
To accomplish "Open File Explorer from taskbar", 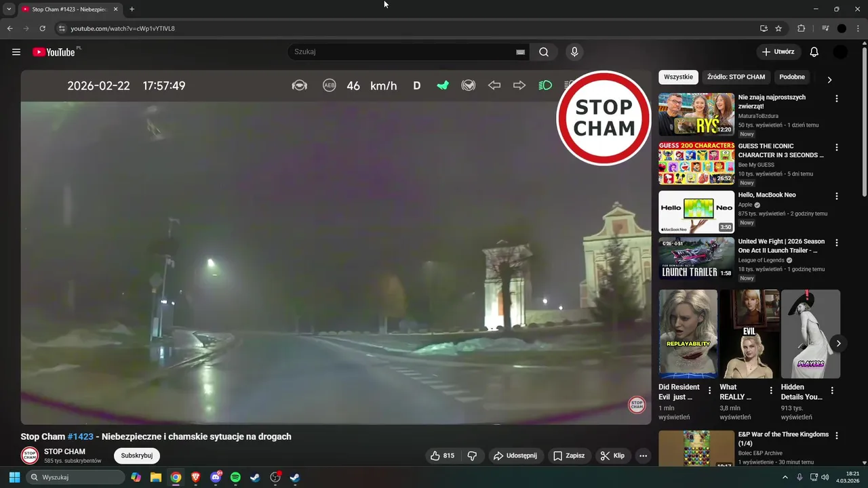I will coord(155,477).
